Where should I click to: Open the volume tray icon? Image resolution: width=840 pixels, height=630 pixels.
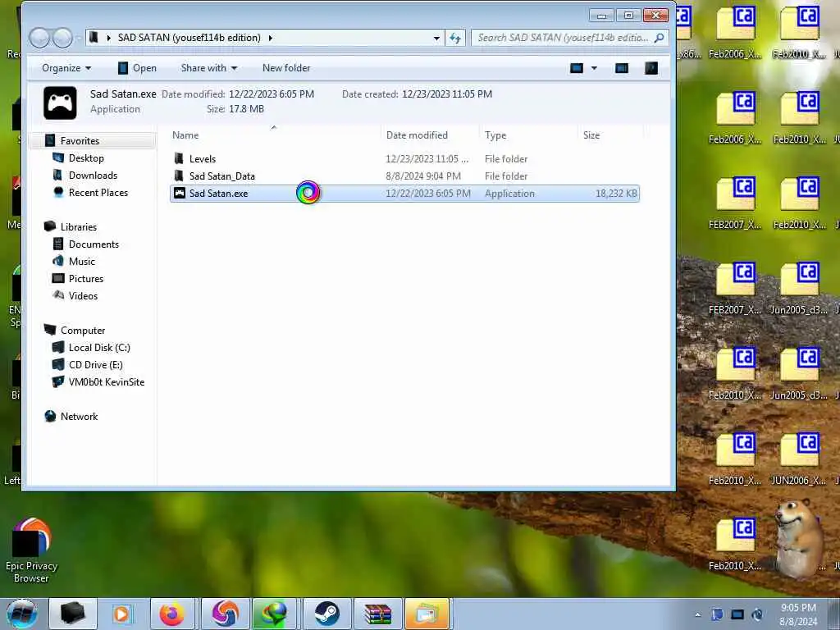[757, 614]
